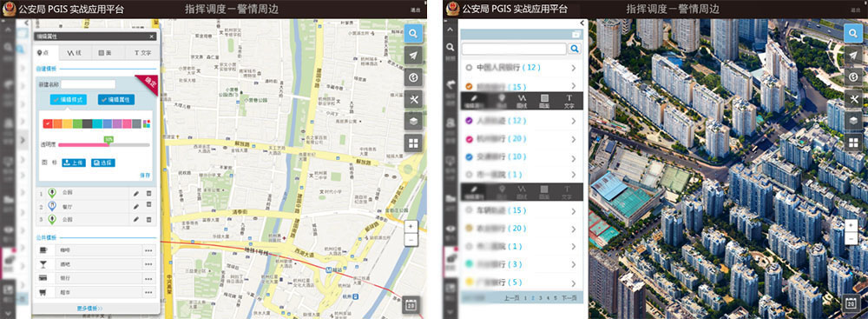Expand the 中国人民银行 (12) row arrow

click(x=574, y=68)
